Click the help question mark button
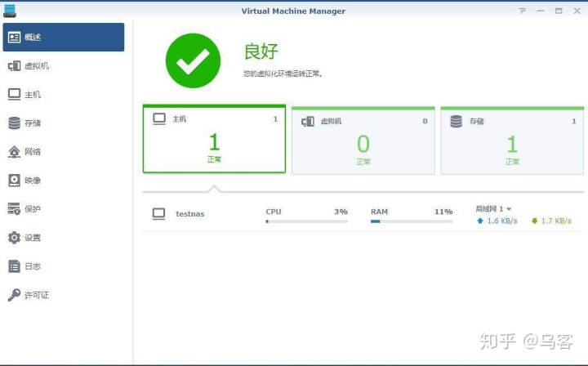This screenshot has width=588, height=366. click(522, 11)
